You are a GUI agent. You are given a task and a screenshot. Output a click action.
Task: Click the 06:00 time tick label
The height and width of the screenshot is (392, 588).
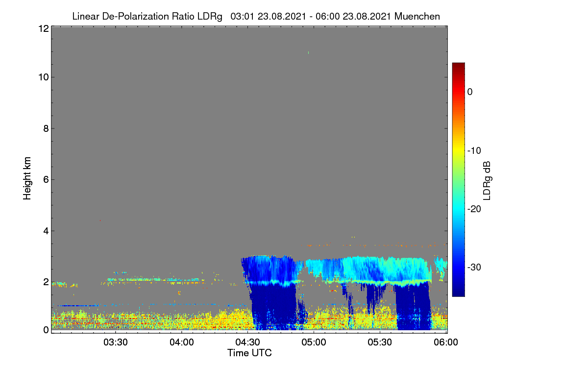pyautogui.click(x=446, y=343)
